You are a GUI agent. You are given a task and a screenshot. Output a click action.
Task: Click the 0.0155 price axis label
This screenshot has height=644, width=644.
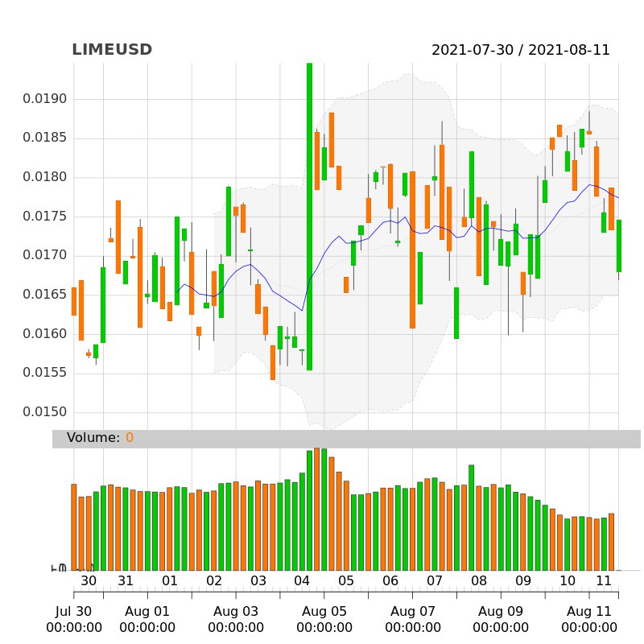point(44,373)
